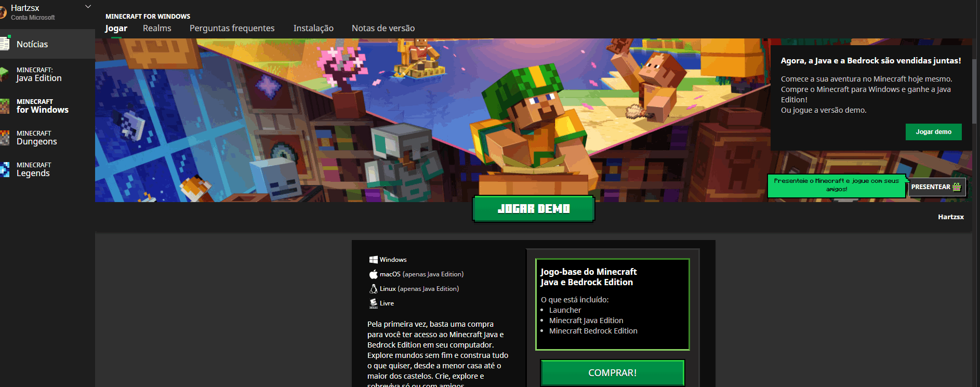This screenshot has height=387, width=980.
Task: Open the Perguntas frequentes tab
Action: 232,28
